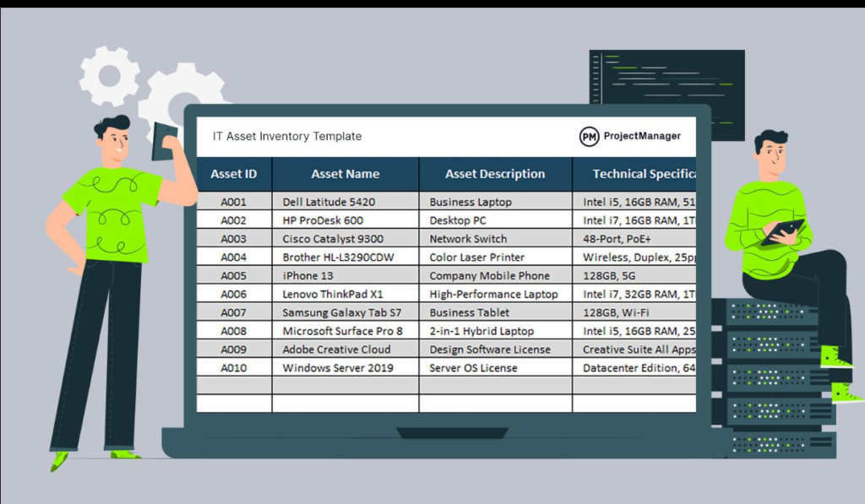
Task: Select the Asset Description column header
Action: [495, 174]
